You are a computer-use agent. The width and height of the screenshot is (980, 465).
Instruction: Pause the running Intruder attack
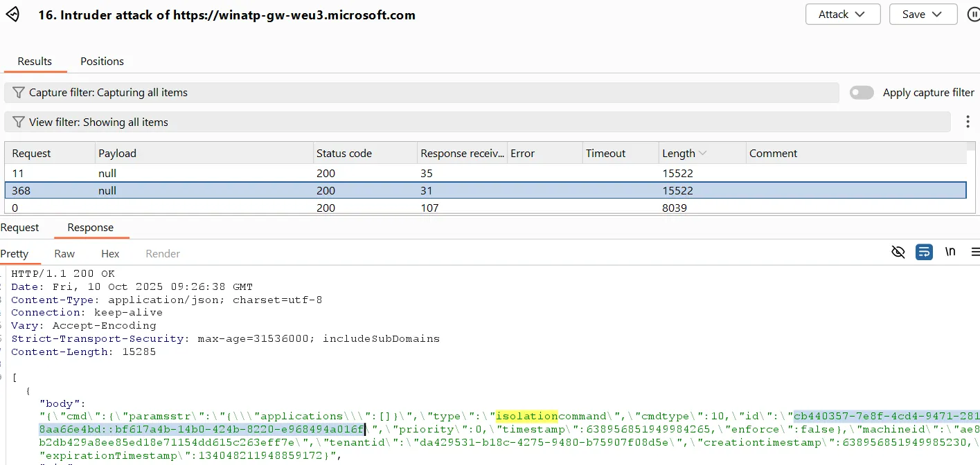click(x=972, y=15)
